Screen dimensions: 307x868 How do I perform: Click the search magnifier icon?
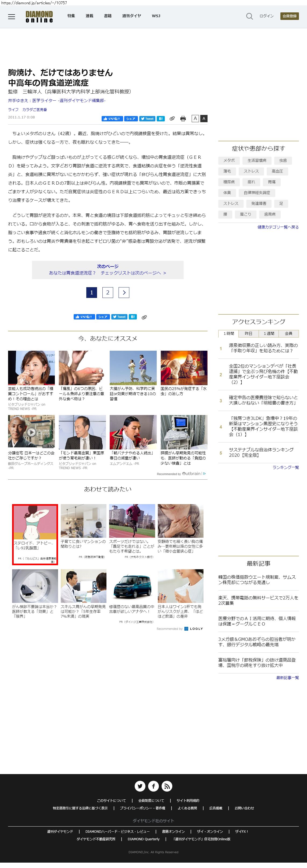coord(249,16)
